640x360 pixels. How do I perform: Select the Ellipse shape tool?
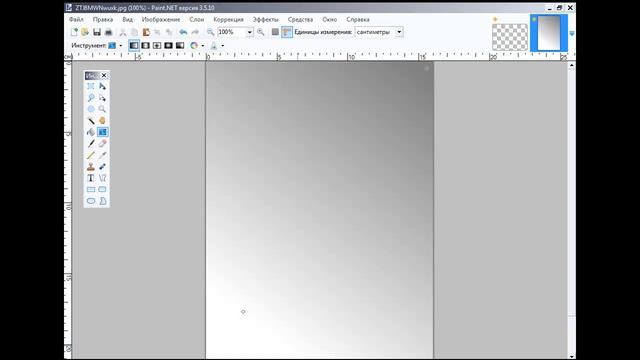point(91,201)
